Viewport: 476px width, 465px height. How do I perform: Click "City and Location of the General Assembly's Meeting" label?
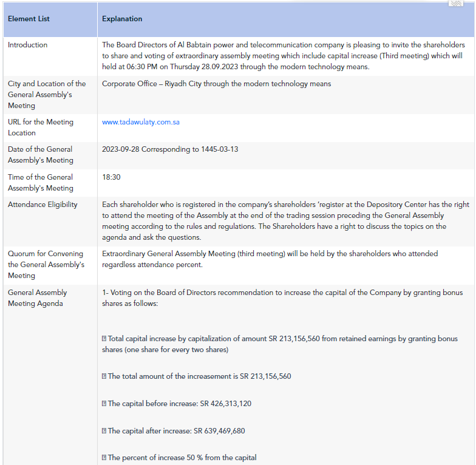(47, 95)
